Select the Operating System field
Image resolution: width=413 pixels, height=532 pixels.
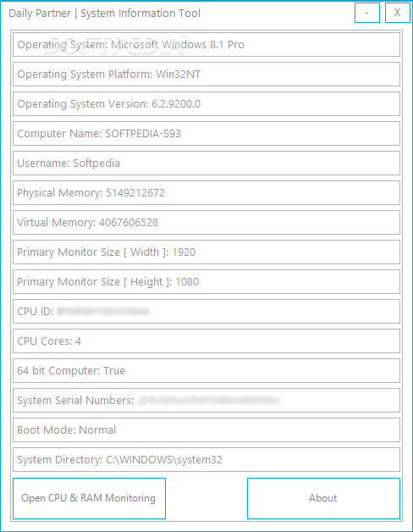click(206, 44)
